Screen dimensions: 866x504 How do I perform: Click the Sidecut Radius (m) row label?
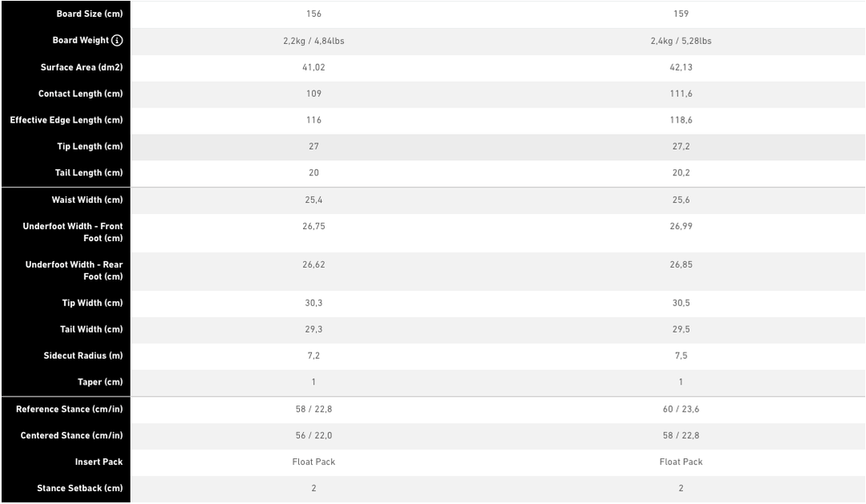(x=83, y=356)
